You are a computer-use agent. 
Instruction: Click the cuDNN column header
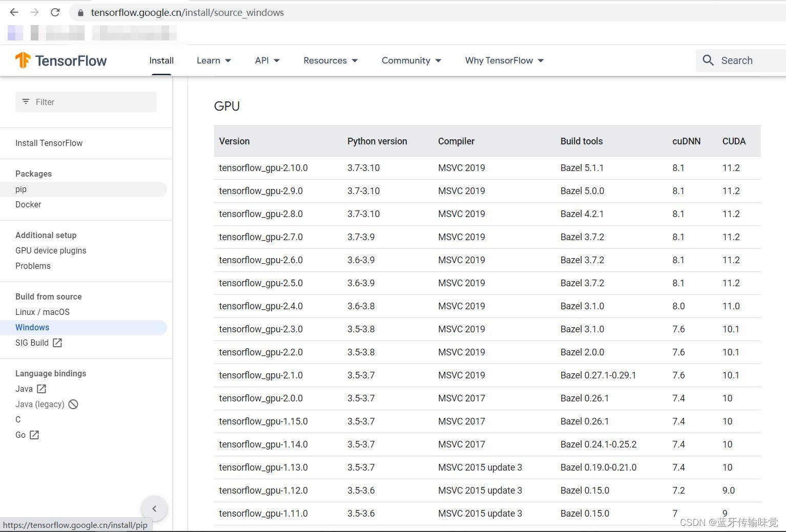[686, 141]
